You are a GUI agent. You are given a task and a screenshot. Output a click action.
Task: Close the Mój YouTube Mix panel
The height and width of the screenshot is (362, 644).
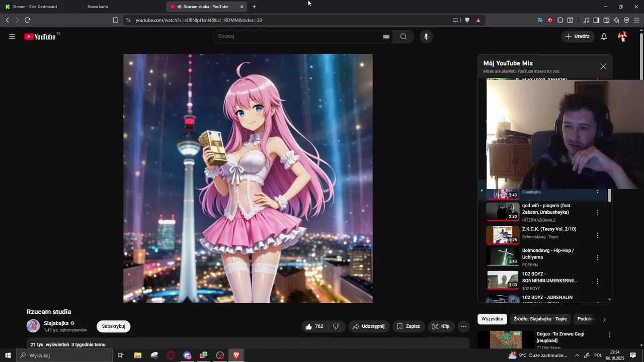click(603, 66)
